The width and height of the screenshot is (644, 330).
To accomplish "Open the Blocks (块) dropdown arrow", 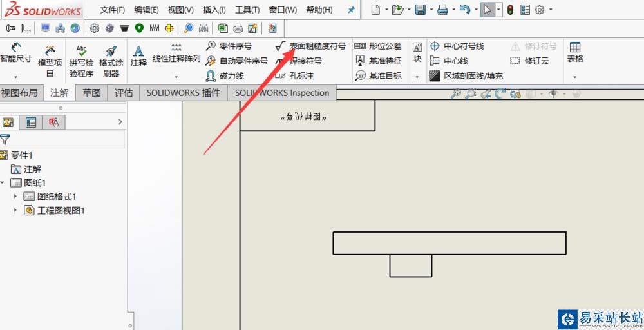I will [x=417, y=77].
